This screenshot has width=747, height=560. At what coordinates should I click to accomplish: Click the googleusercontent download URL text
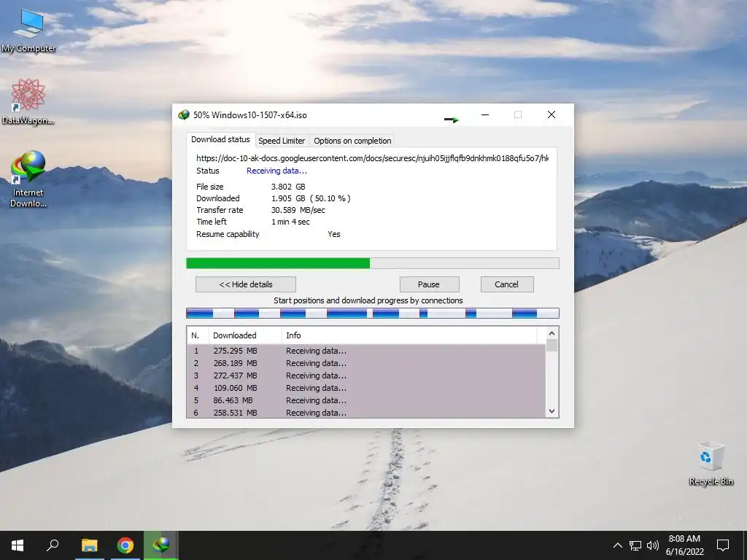point(373,158)
